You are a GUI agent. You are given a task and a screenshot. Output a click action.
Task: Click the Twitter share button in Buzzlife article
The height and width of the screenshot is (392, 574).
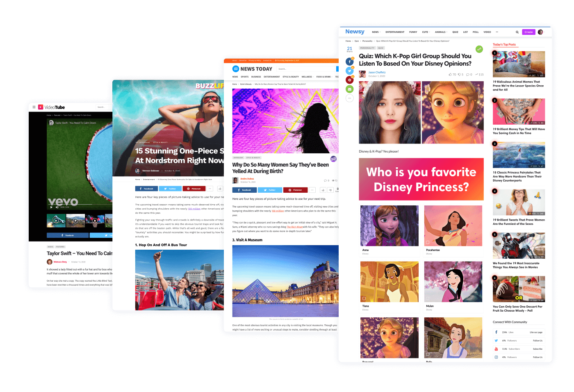[170, 189]
